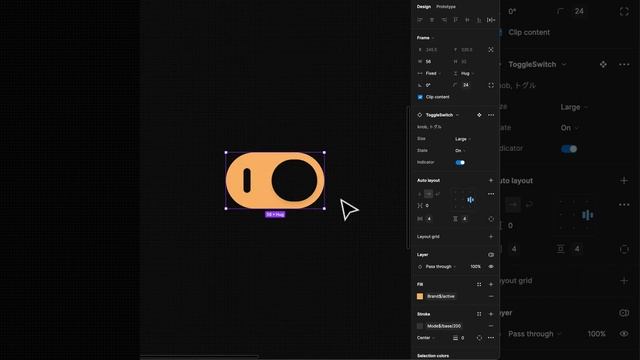Toggle independent corners icon beside radius 24, main panel
The width and height of the screenshot is (640, 360).
(x=491, y=85)
